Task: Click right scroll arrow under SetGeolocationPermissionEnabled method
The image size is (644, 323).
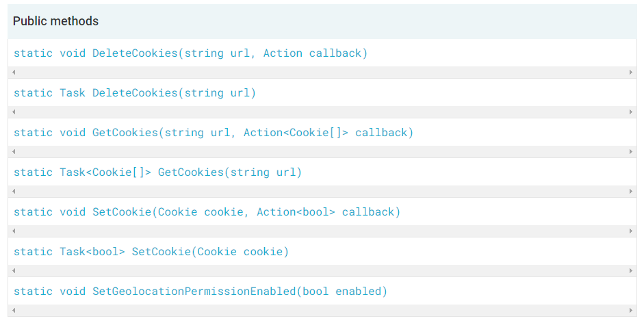Action: pos(631,311)
